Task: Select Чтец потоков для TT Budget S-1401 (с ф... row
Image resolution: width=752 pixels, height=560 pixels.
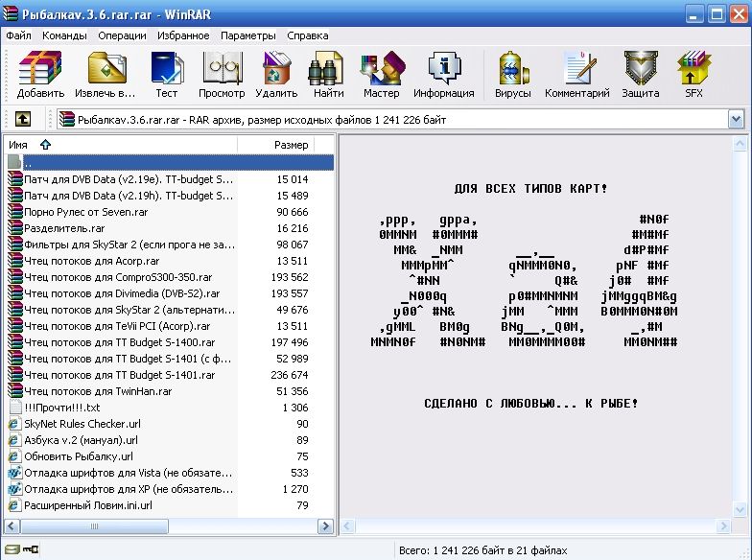Action: [128, 359]
